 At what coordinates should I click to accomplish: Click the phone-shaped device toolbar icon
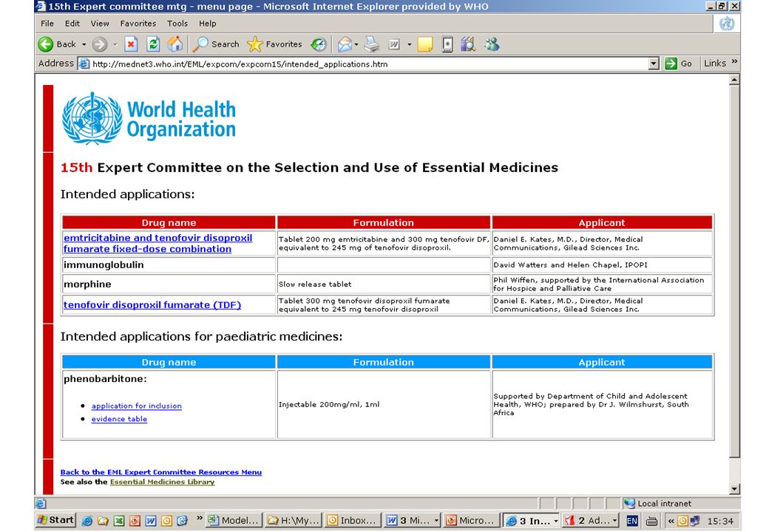(x=447, y=44)
